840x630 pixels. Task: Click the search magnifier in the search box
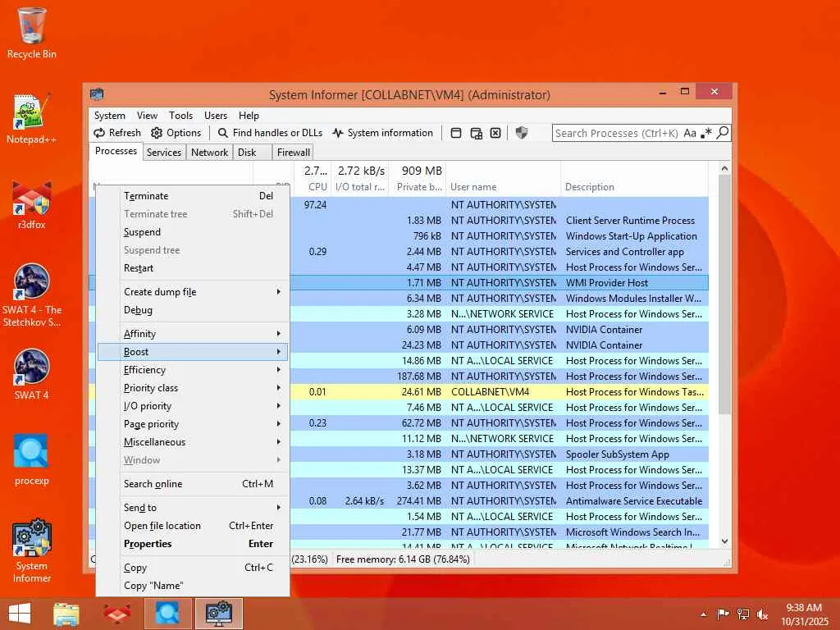(x=722, y=132)
